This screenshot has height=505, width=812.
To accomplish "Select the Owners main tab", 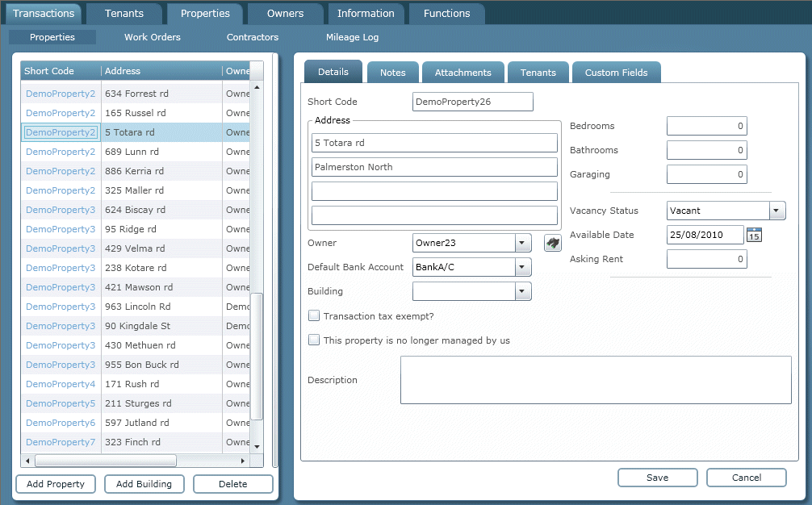I will 286,14.
